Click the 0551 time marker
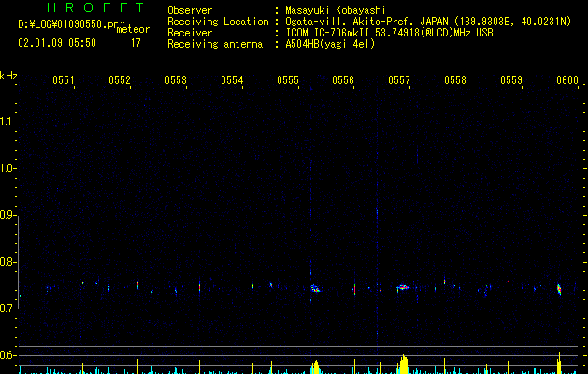 [64, 79]
